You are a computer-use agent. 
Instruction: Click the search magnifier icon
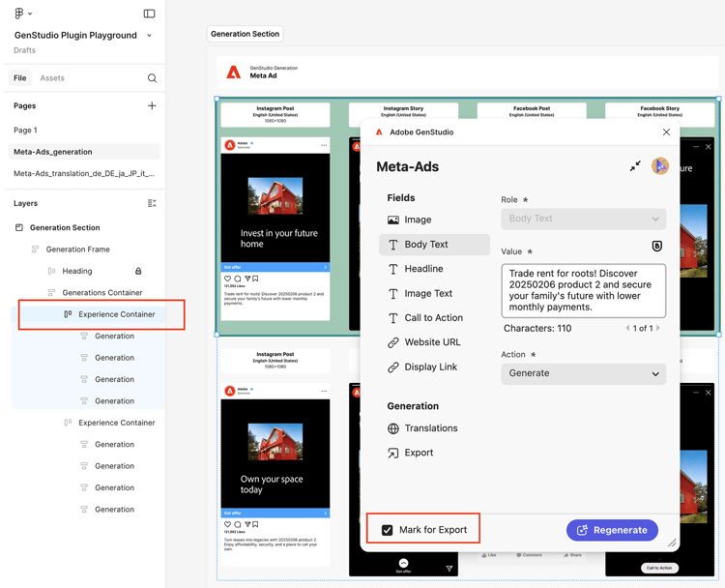pos(152,77)
